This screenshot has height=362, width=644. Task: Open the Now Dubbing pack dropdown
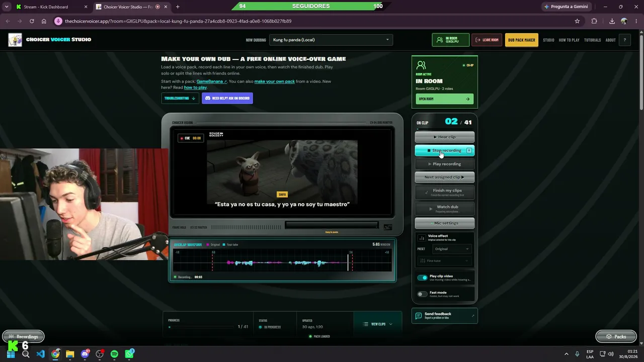pyautogui.click(x=331, y=40)
